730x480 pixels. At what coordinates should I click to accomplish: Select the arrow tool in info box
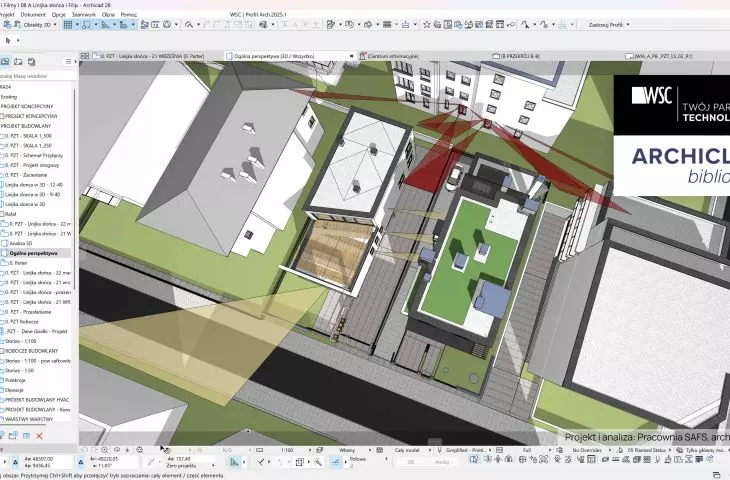point(7,41)
